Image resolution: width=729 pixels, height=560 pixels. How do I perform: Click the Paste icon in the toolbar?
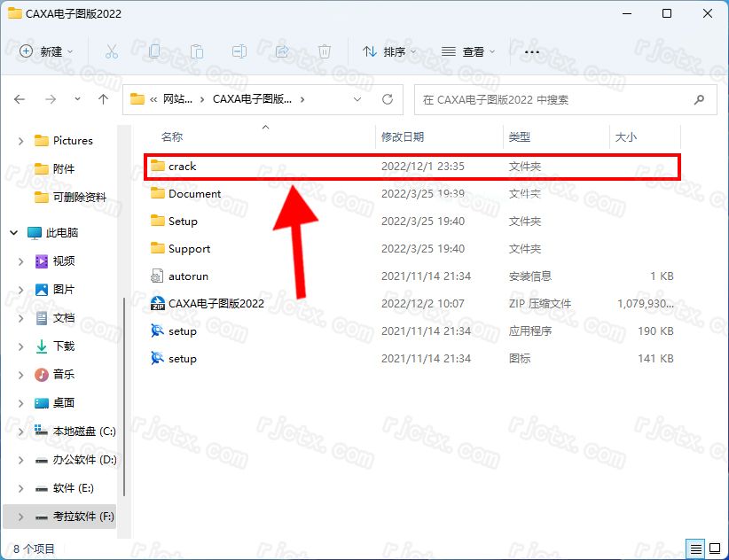pos(196,51)
